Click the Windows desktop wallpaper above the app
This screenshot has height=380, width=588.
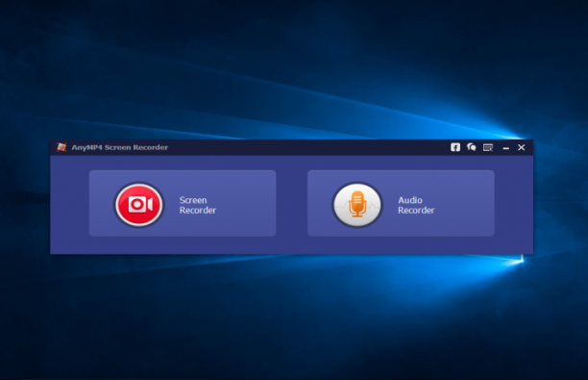tap(292, 67)
